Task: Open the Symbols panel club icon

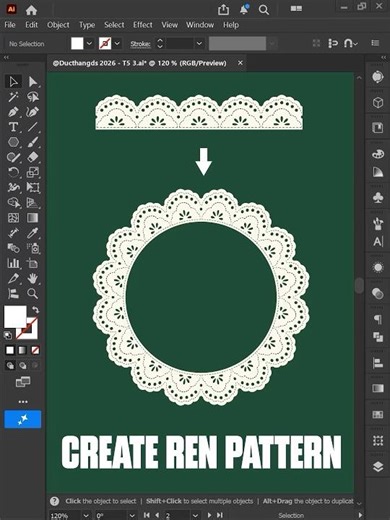Action: [x=378, y=198]
